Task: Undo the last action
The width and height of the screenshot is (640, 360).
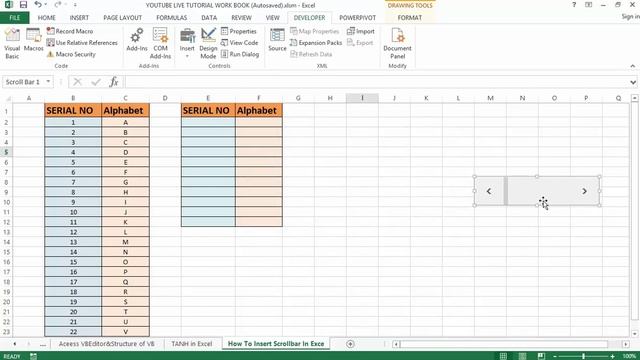Action: click(38, 5)
